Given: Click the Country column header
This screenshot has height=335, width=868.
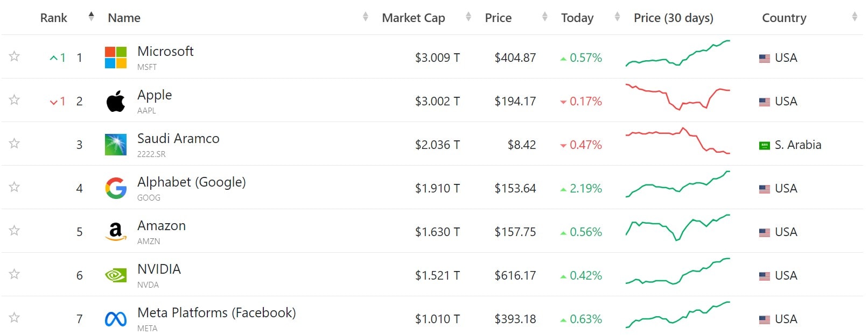Looking at the screenshot, I should tap(784, 18).
